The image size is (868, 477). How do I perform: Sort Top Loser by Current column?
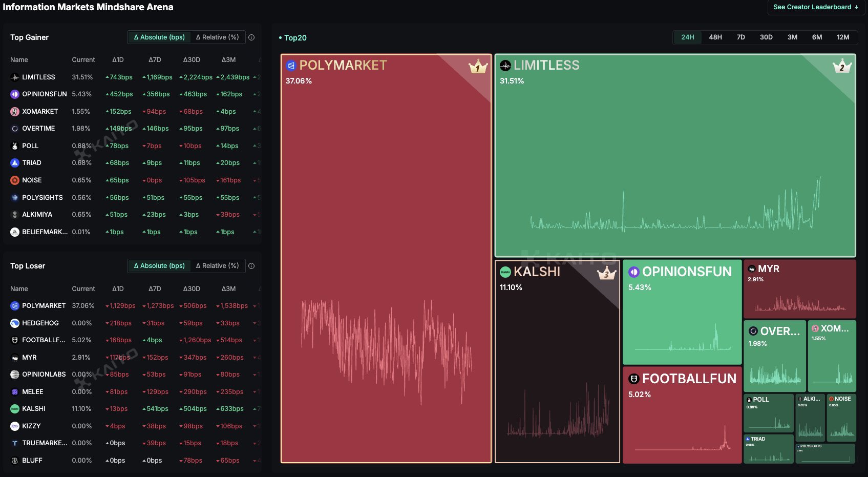pyautogui.click(x=83, y=289)
